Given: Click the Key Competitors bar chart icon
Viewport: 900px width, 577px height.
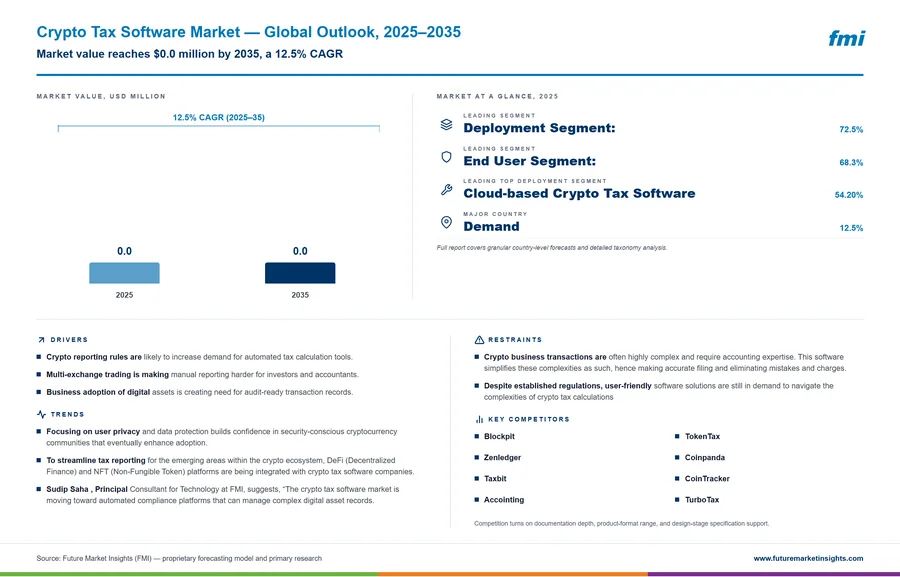Looking at the screenshot, I should pos(479,419).
